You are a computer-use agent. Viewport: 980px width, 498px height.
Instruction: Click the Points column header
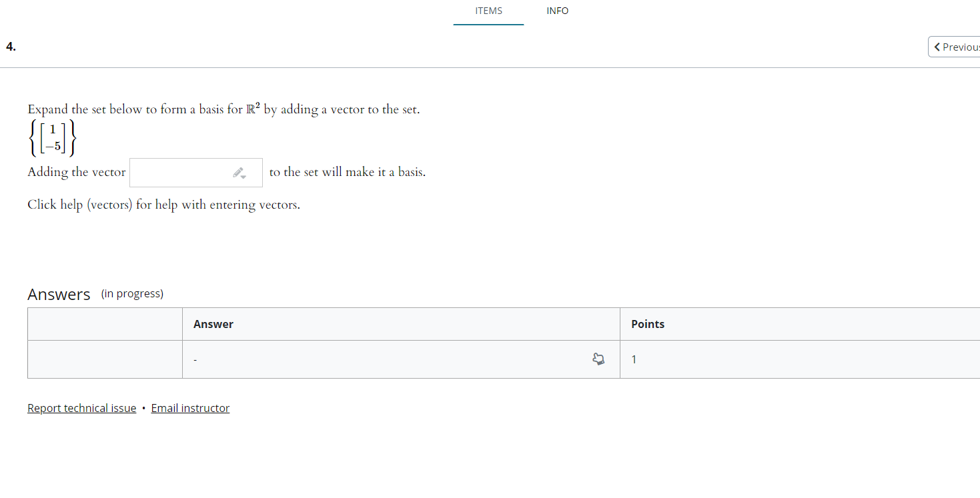tap(647, 323)
